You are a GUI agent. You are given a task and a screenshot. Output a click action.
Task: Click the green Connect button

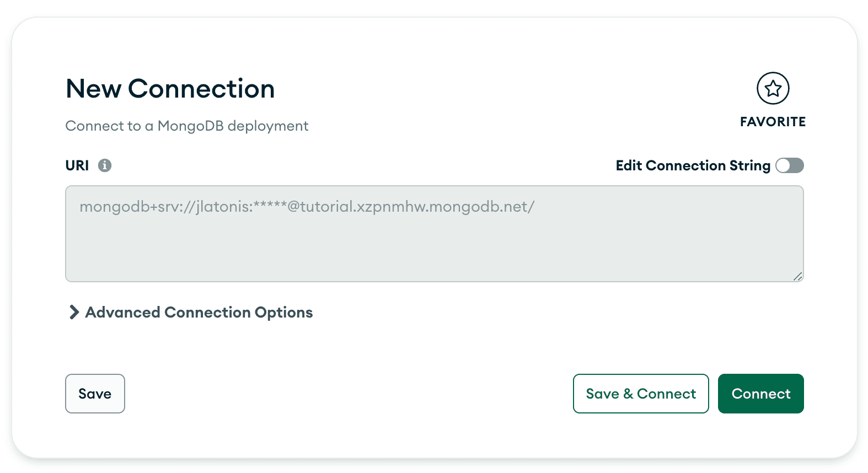pos(760,394)
